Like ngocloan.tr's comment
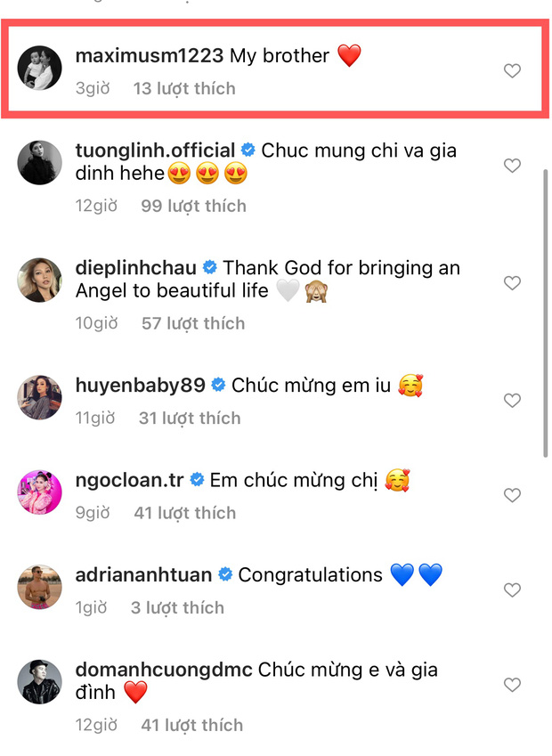552x756 pixels. [x=513, y=496]
